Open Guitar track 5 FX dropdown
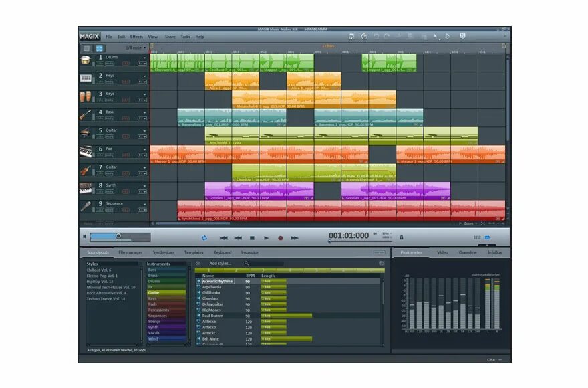 pyautogui.click(x=142, y=136)
